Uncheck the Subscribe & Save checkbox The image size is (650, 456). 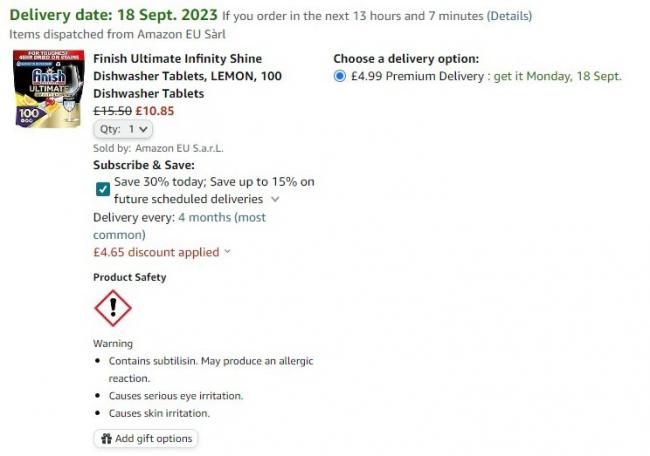[x=103, y=189]
